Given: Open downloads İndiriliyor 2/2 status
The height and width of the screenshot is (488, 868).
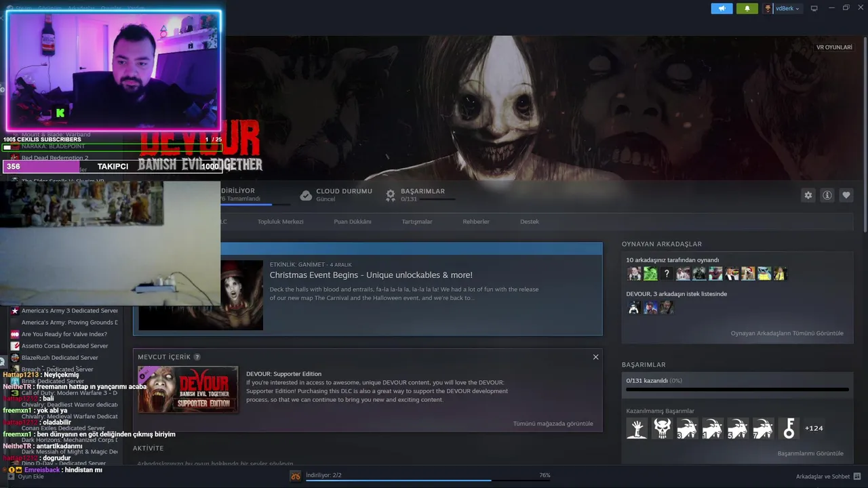Looking at the screenshot, I should click(x=323, y=475).
